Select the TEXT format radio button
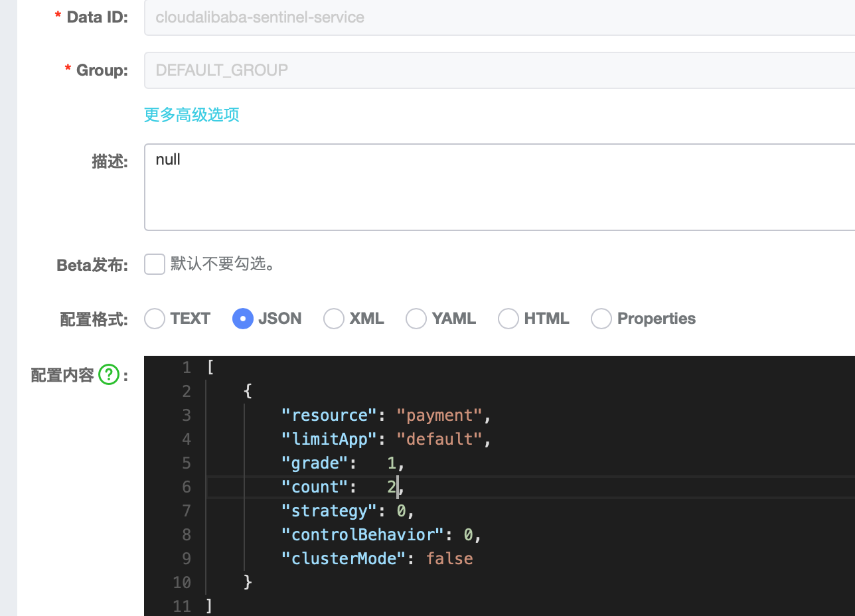Image resolution: width=855 pixels, height=616 pixels. (155, 319)
